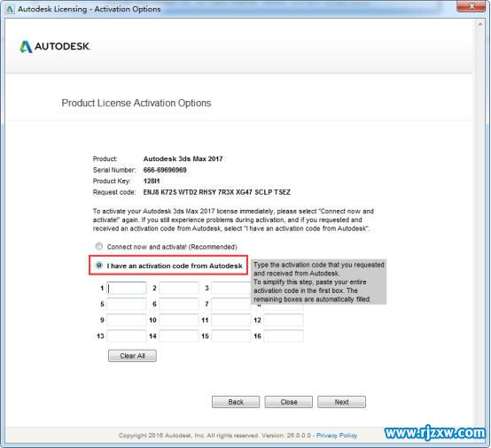Click the 'Type the activation code' tooltip
Viewport: 491px width, 448px height.
(x=318, y=282)
